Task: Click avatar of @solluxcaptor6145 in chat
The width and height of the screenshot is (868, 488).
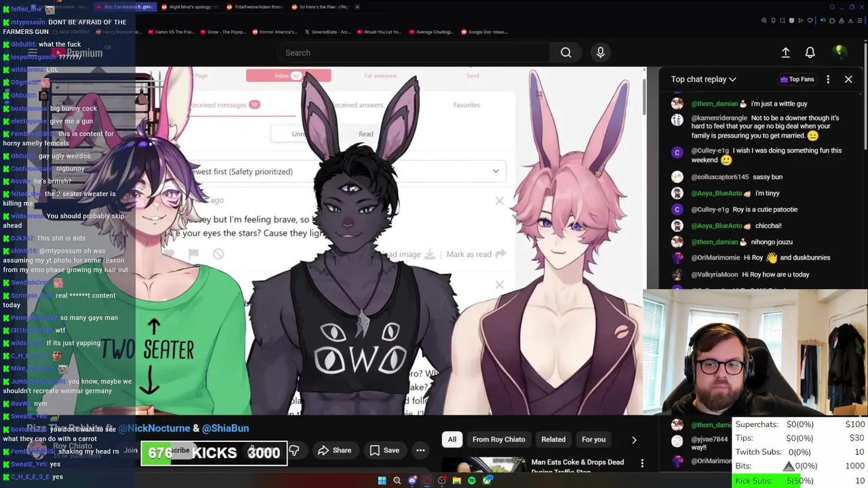Action: (x=677, y=177)
